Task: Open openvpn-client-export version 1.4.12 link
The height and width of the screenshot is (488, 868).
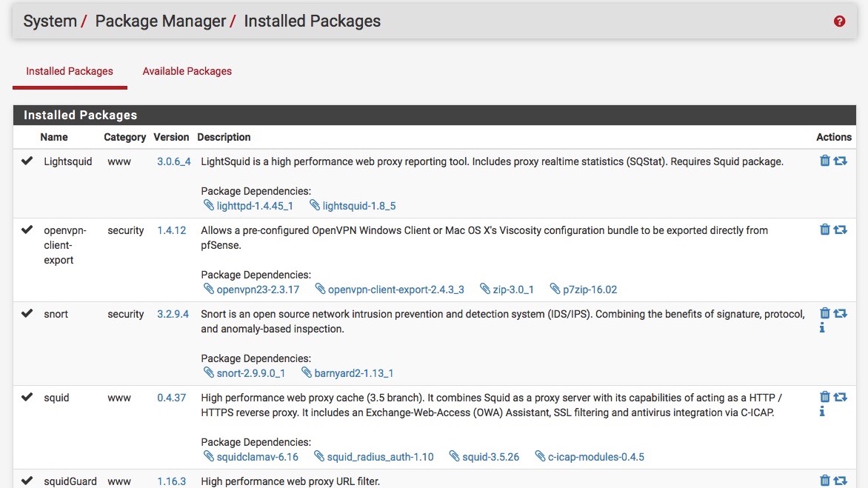Action: pos(172,230)
